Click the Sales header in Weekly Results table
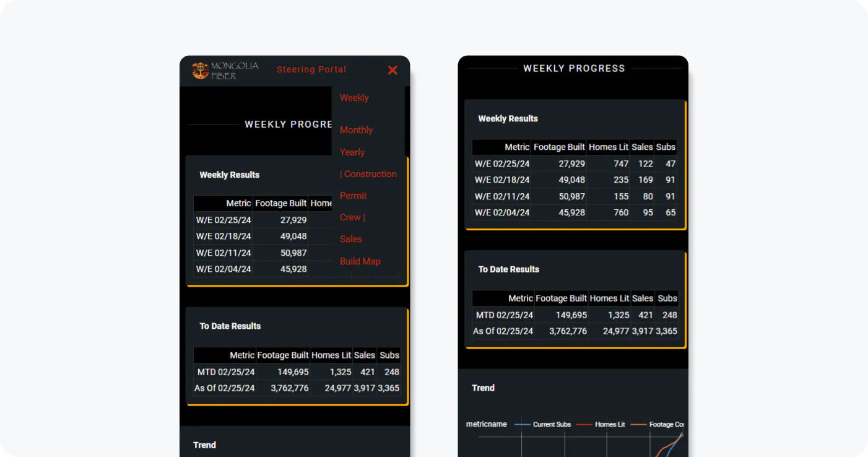868x457 pixels. [x=643, y=147]
